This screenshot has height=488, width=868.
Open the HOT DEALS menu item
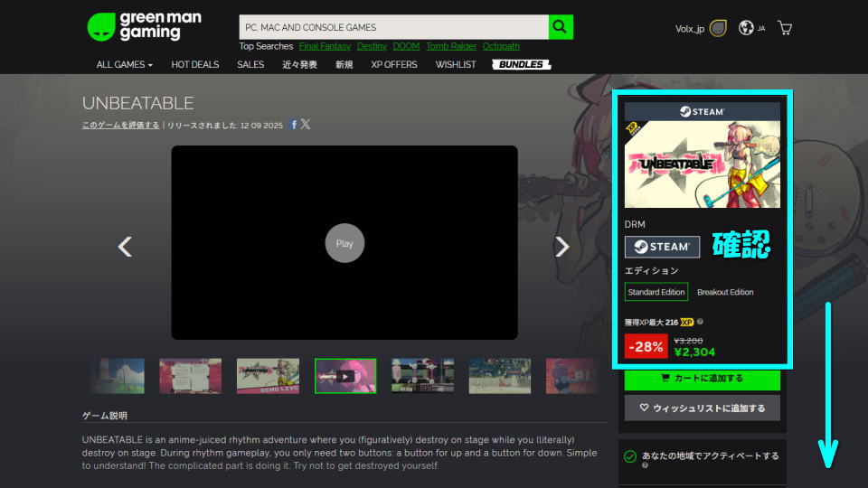[194, 64]
